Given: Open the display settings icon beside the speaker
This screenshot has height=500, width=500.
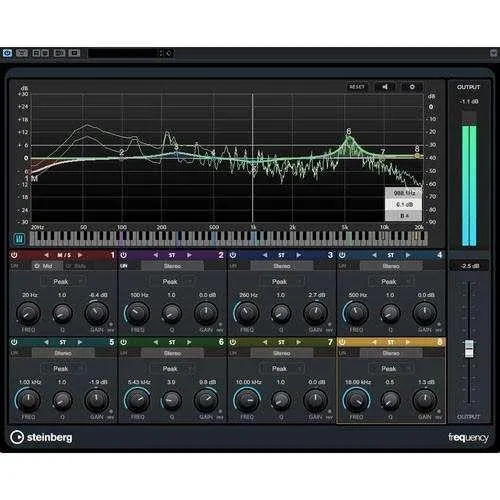Looking at the screenshot, I should pos(412,87).
